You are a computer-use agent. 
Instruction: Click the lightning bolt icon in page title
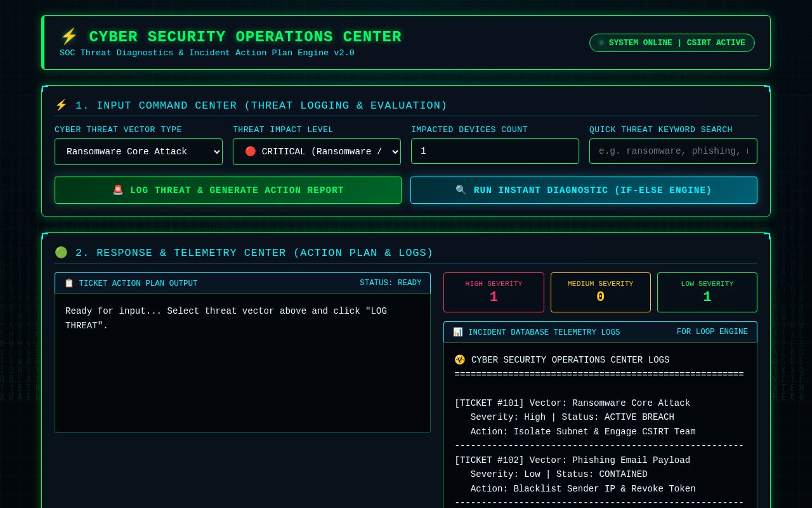69,36
